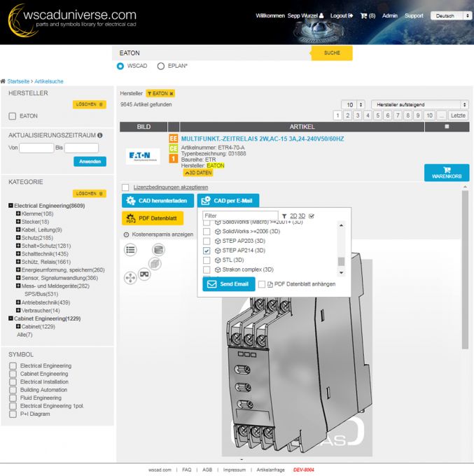The image size is (474, 476).
Task: Add article via WARENKORB button
Action: [447, 173]
